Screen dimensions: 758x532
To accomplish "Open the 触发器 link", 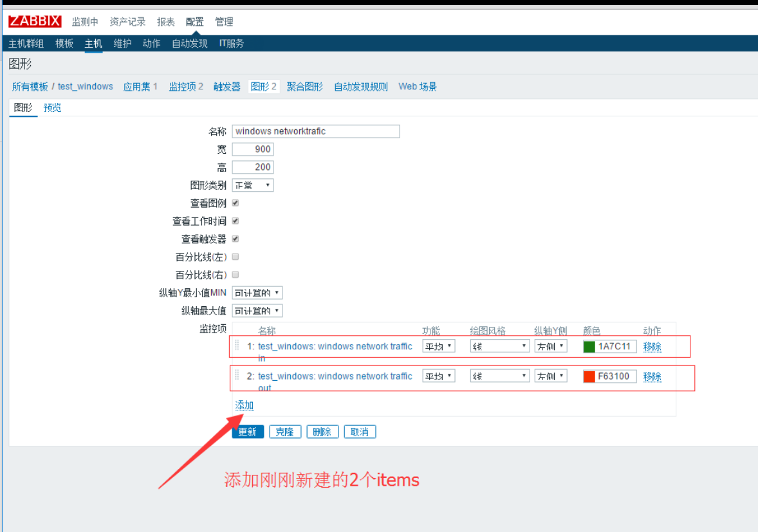I will 226,86.
